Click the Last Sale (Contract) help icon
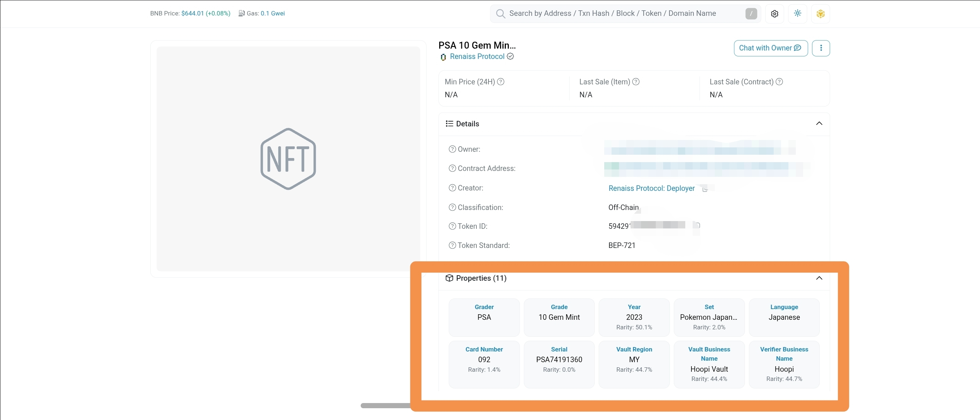This screenshot has width=980, height=420. (x=779, y=82)
